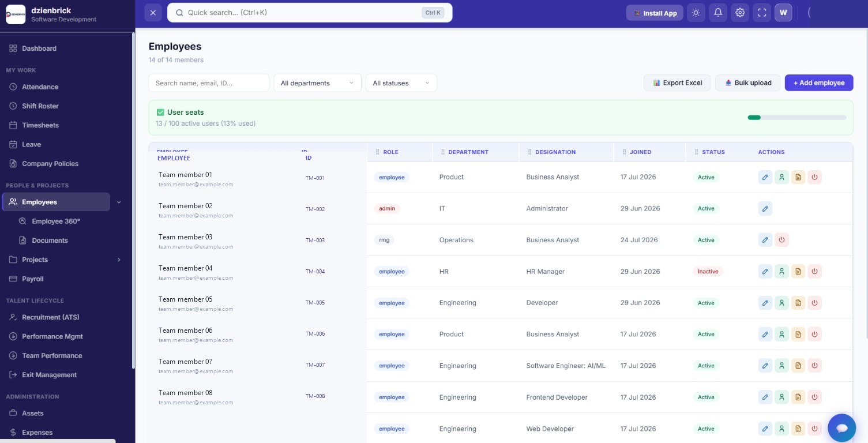Viewport: 868px width, 443px height.
Task: Click power icon for Team member 03
Action: (x=781, y=240)
